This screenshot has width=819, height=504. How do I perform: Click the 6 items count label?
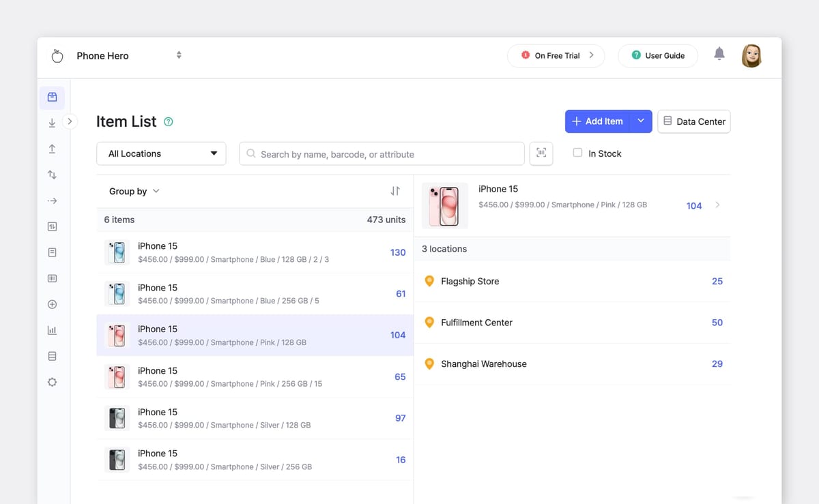pos(119,220)
